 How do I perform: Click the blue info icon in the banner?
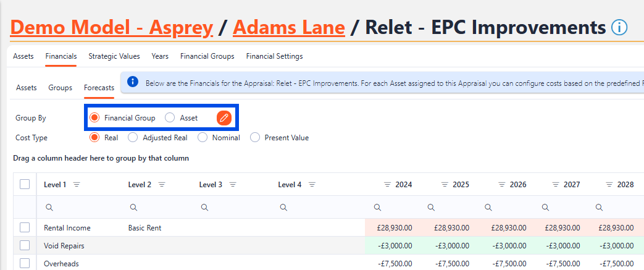click(132, 82)
